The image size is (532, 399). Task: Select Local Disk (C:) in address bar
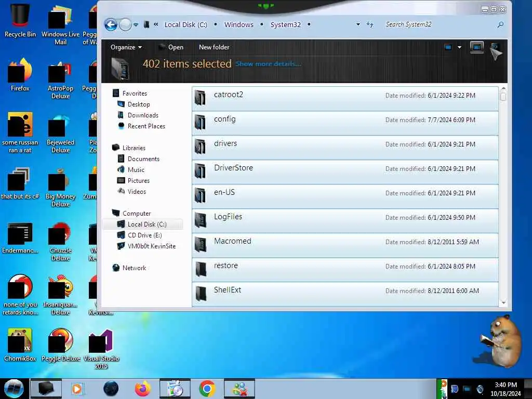[x=185, y=25]
